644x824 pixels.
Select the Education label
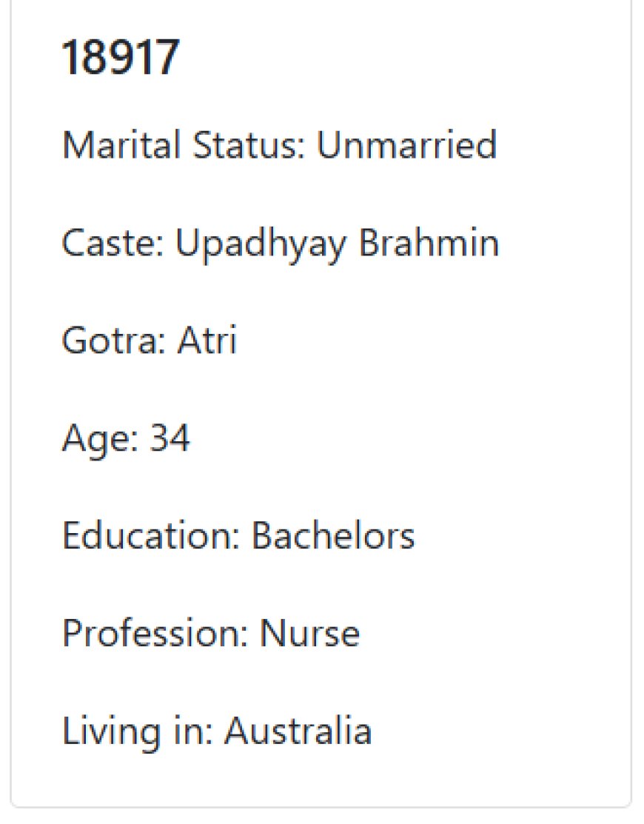(x=151, y=535)
